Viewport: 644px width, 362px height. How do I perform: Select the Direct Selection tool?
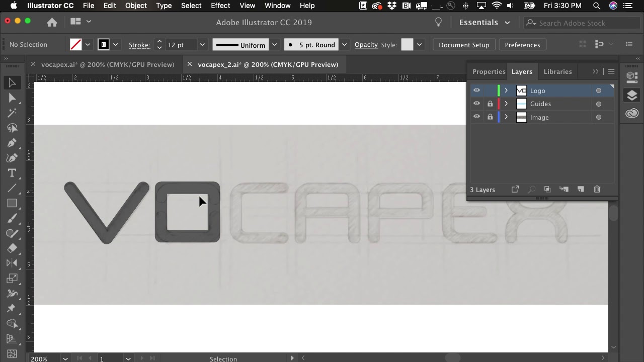[12, 98]
